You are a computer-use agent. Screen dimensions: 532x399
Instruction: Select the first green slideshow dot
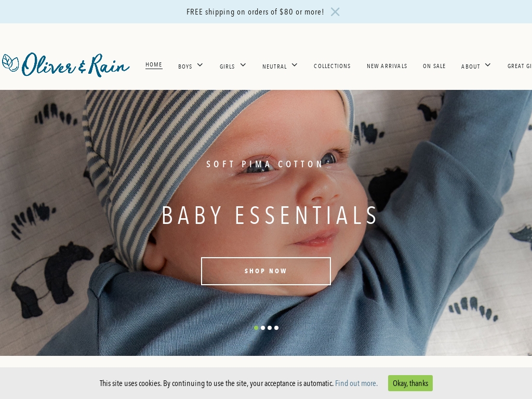point(256,328)
